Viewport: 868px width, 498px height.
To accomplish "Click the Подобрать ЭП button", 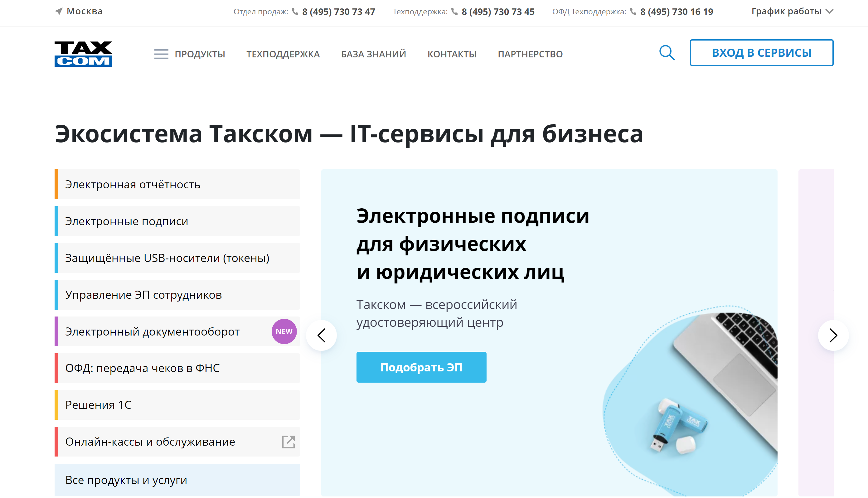I will (x=421, y=367).
